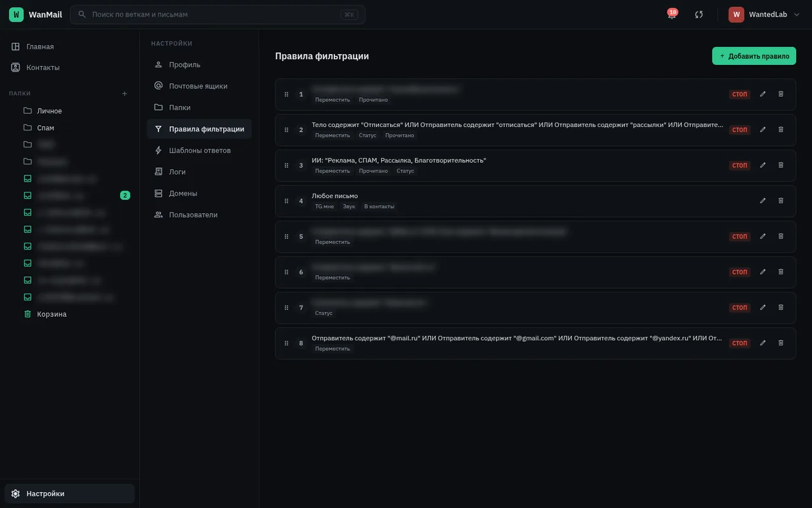Open Логи settings
The image size is (812, 508).
tap(199, 171)
